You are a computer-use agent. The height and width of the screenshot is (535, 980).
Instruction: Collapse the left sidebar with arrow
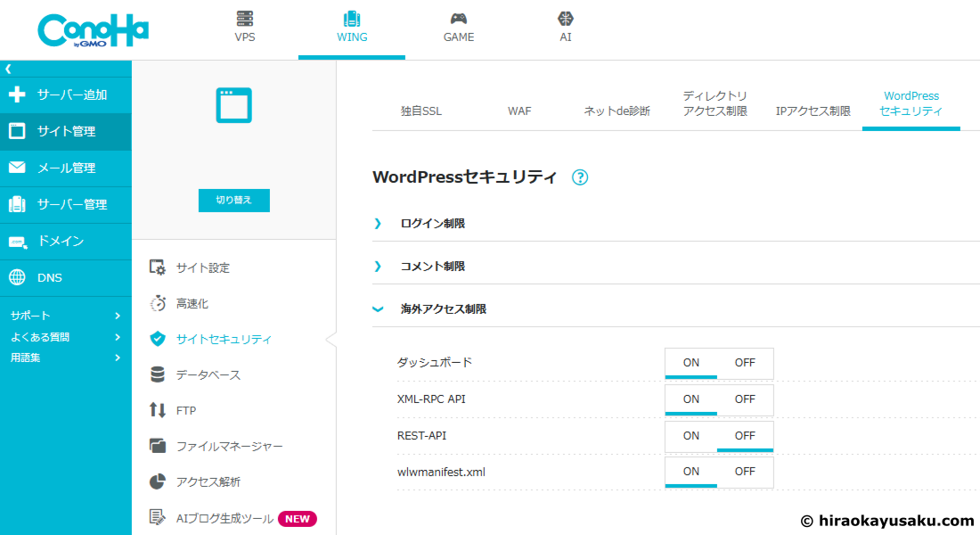point(8,68)
